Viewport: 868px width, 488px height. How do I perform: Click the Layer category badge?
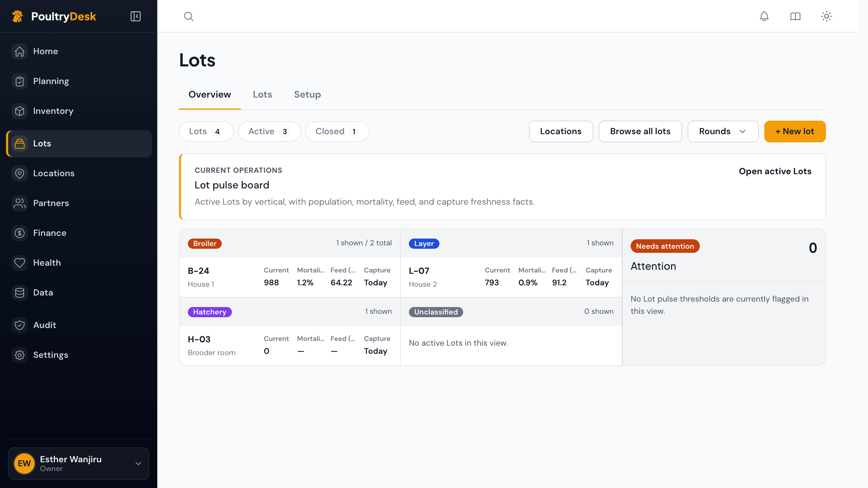coord(424,243)
